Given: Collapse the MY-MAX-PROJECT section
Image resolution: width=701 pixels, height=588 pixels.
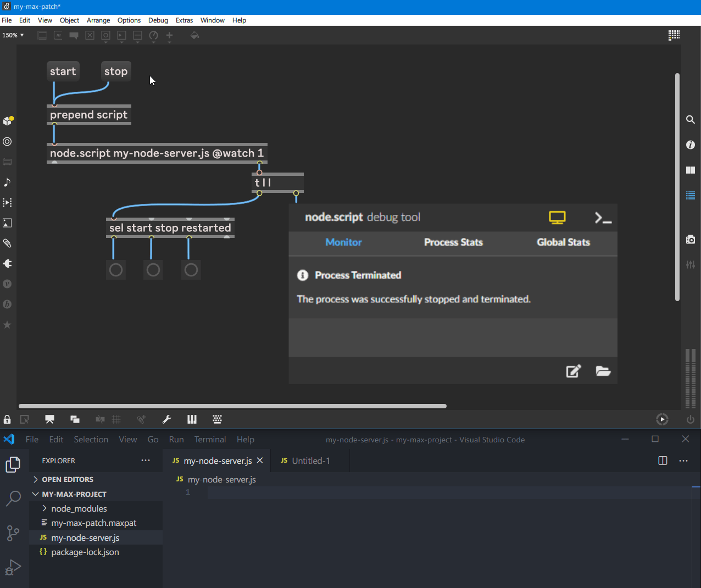Looking at the screenshot, I should point(69,494).
